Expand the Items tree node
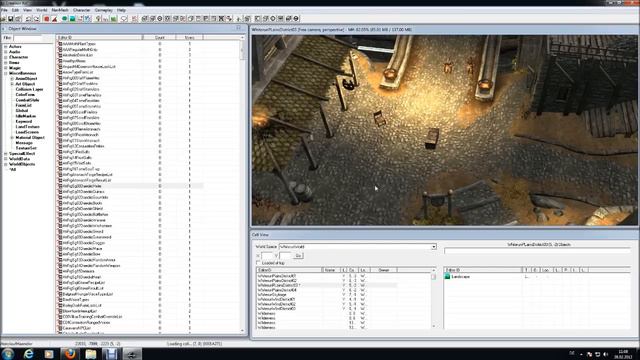This screenshot has width=640, height=360. (6, 62)
